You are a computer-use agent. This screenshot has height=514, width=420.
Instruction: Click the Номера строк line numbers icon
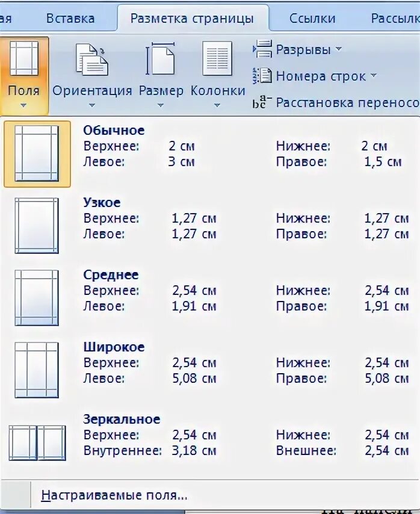pos(262,76)
